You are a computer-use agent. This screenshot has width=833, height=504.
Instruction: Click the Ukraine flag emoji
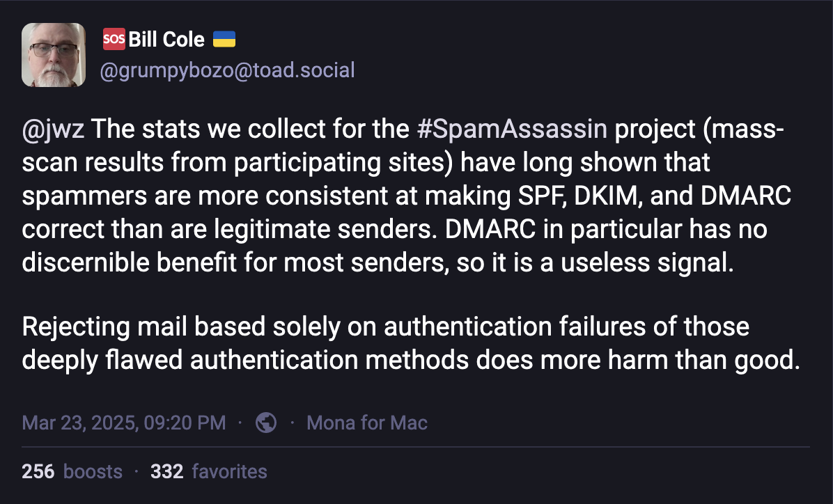(224, 39)
